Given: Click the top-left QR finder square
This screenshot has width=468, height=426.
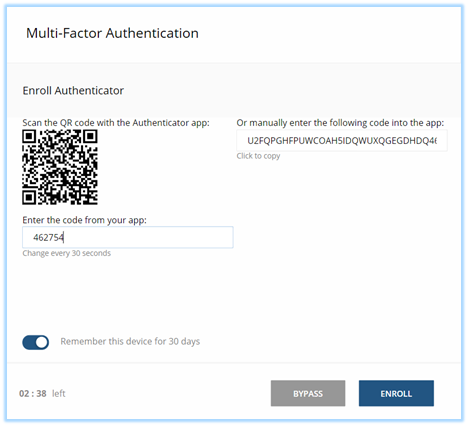Looking at the screenshot, I should click(29, 137).
